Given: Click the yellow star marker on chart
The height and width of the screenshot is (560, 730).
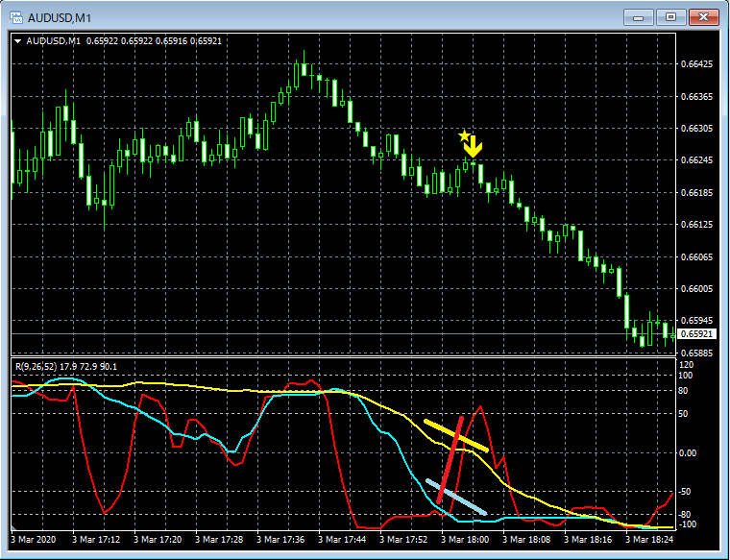Looking at the screenshot, I should tap(464, 136).
